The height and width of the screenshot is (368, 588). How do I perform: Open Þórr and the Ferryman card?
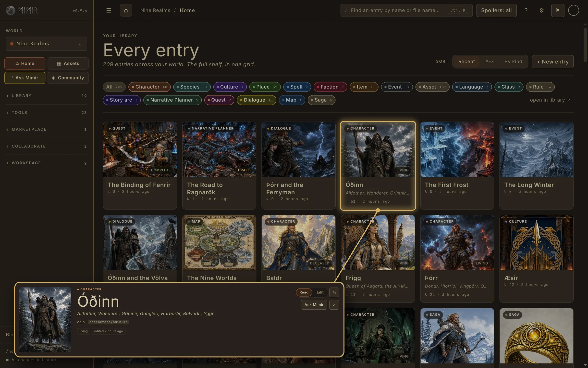[x=298, y=166]
